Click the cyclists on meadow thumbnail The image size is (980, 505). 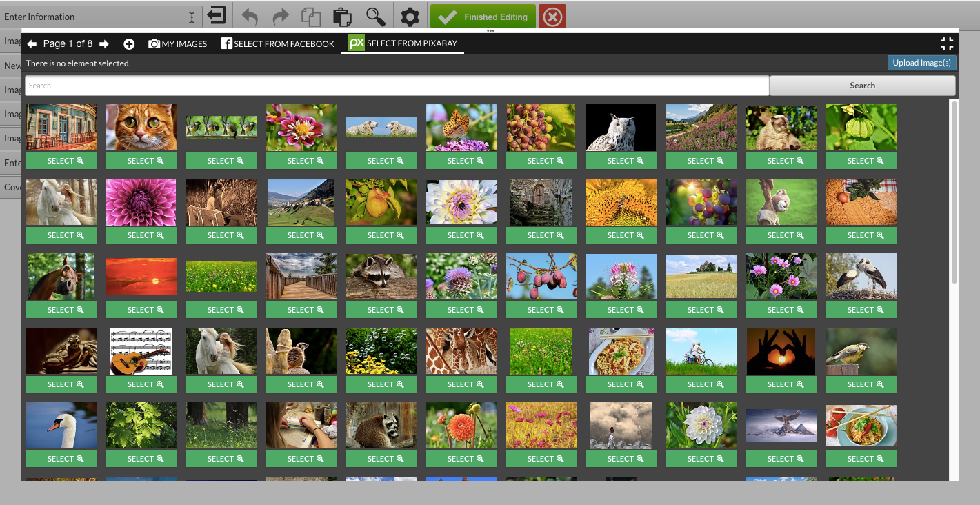point(701,351)
